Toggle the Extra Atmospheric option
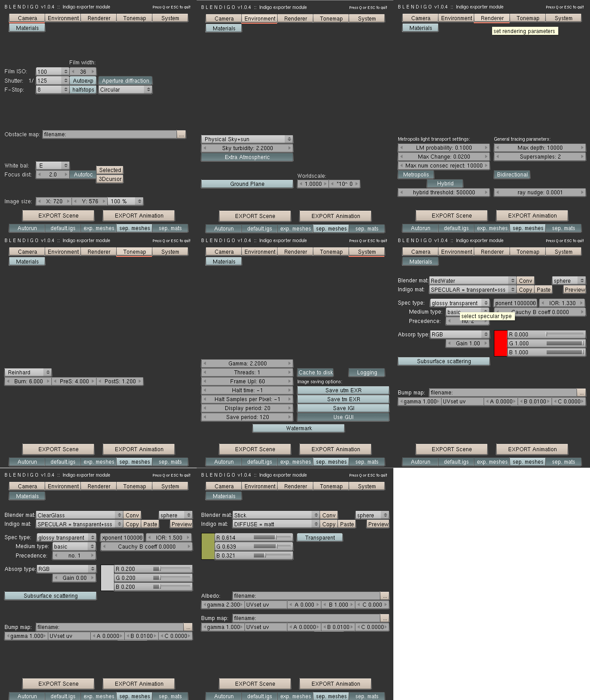The width and height of the screenshot is (590, 700). click(247, 157)
